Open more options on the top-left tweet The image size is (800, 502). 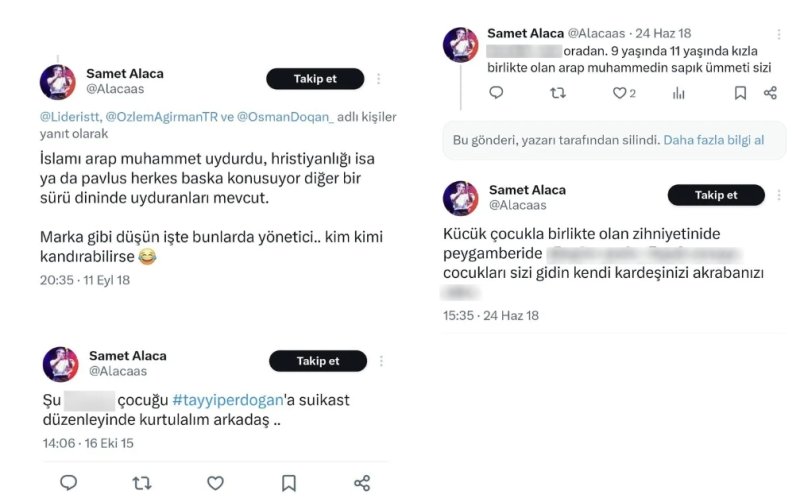click(378, 79)
